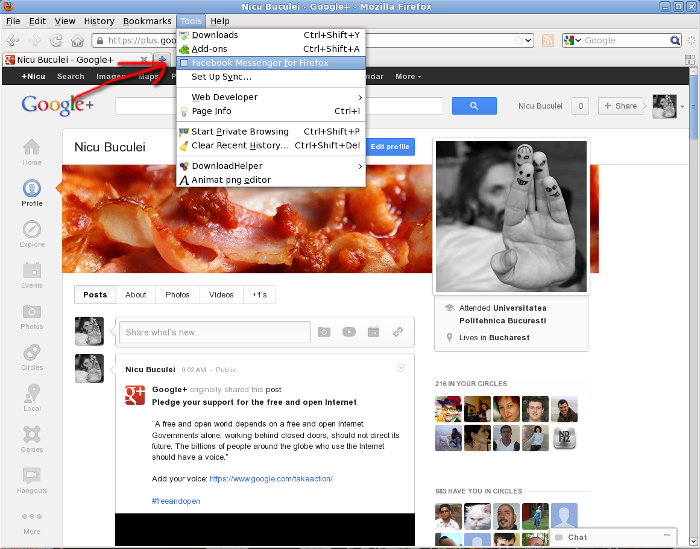Attach a link to the new post

[x=398, y=332]
